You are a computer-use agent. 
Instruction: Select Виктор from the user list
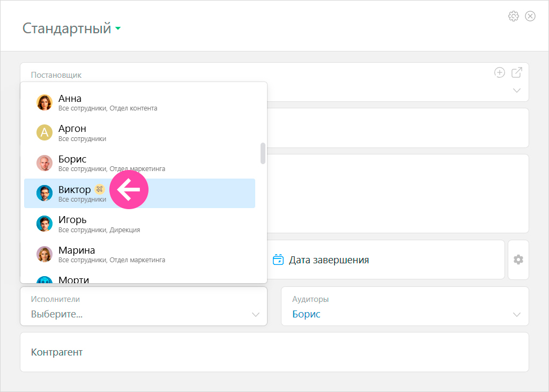139,194
